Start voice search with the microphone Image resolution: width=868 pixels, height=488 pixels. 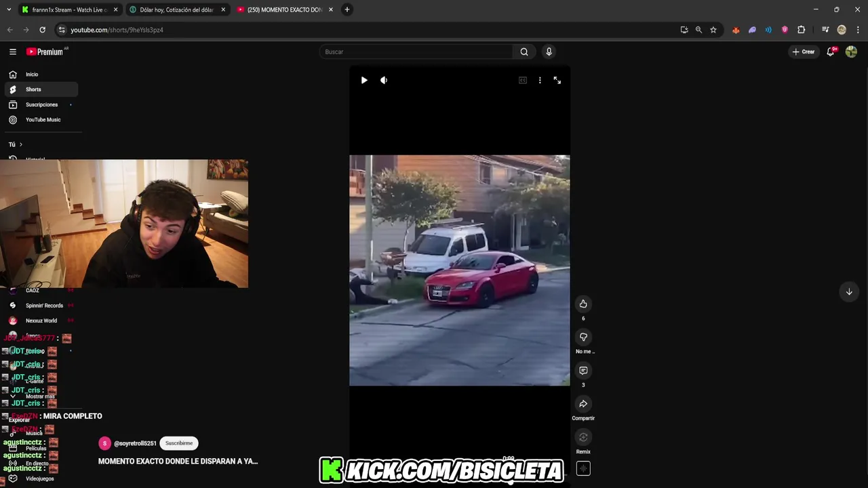549,52
